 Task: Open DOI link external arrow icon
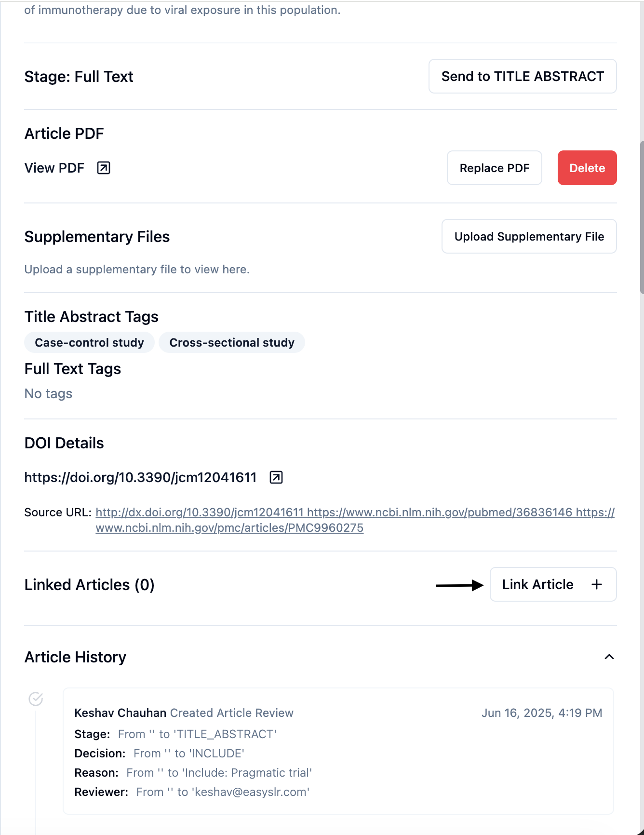276,477
